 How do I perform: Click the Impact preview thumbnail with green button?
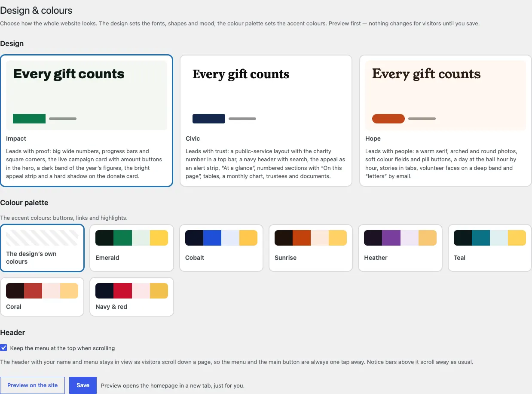[86, 95]
